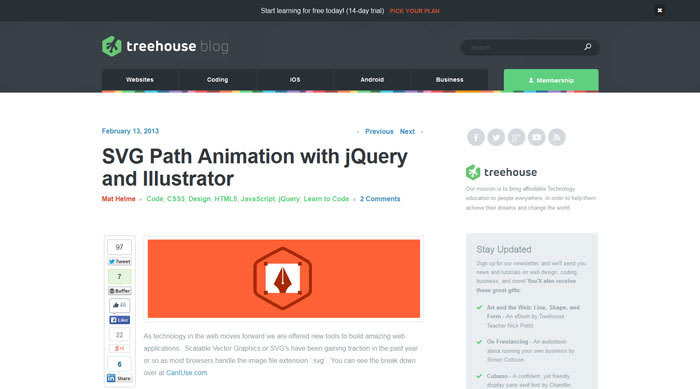Click the Buffer count 7
This screenshot has height=389, width=700.
coord(119,276)
